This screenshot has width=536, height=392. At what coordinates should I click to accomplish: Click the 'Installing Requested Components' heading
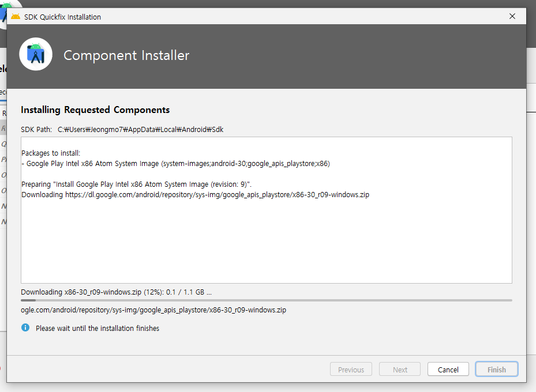(x=95, y=110)
